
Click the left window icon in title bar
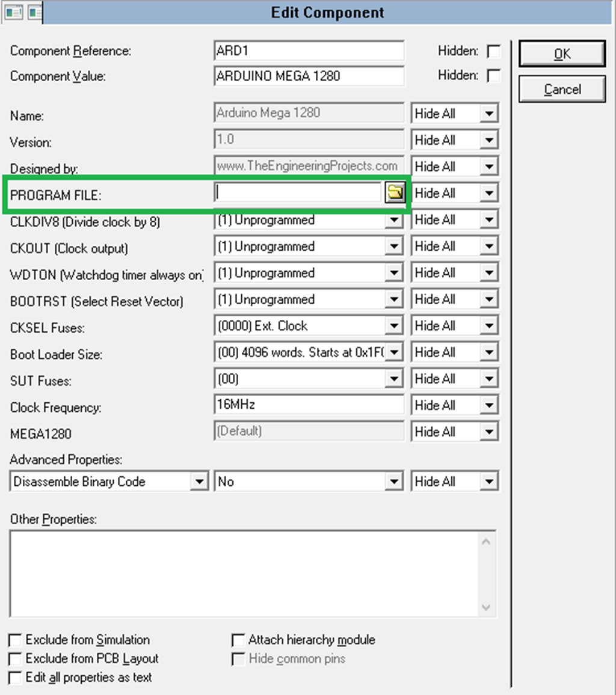[13, 11]
